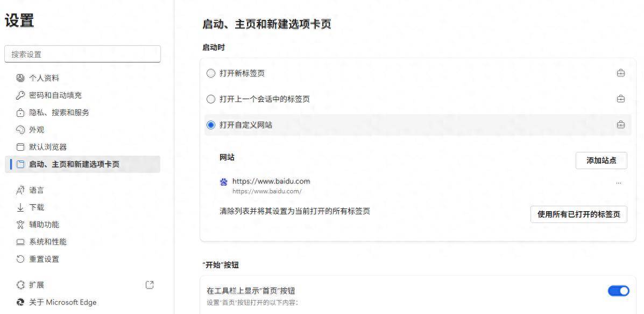Open the external link icon next to 扩展

[150, 285]
